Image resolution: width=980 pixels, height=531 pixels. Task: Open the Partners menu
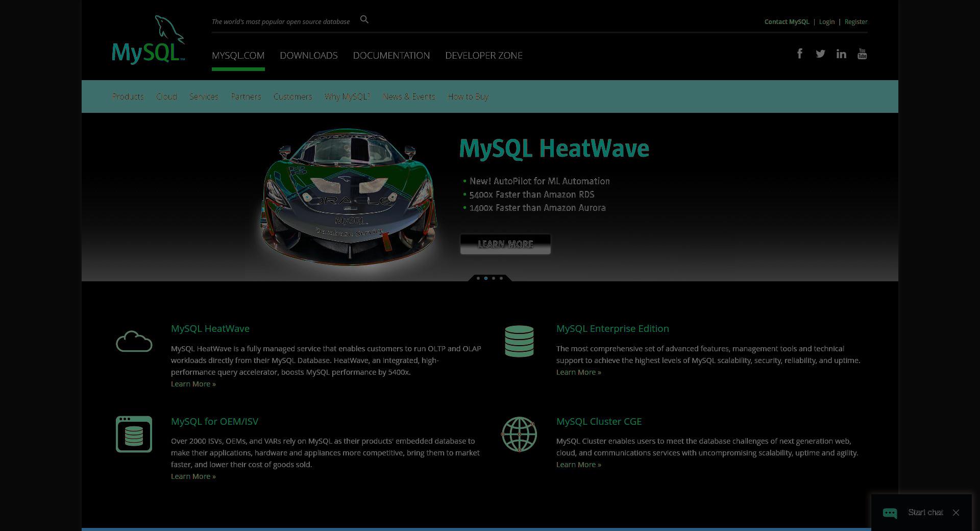(246, 96)
